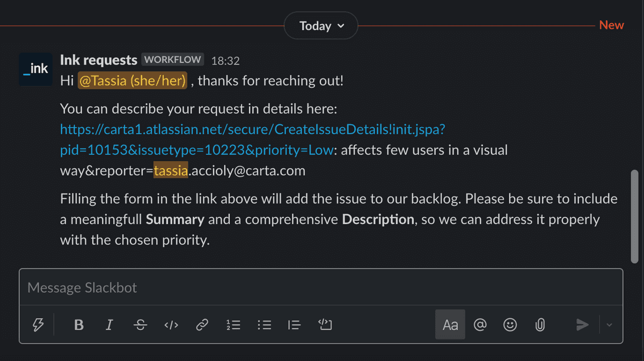644x361 pixels.
Task: Insert a link using the link icon
Action: click(x=202, y=324)
